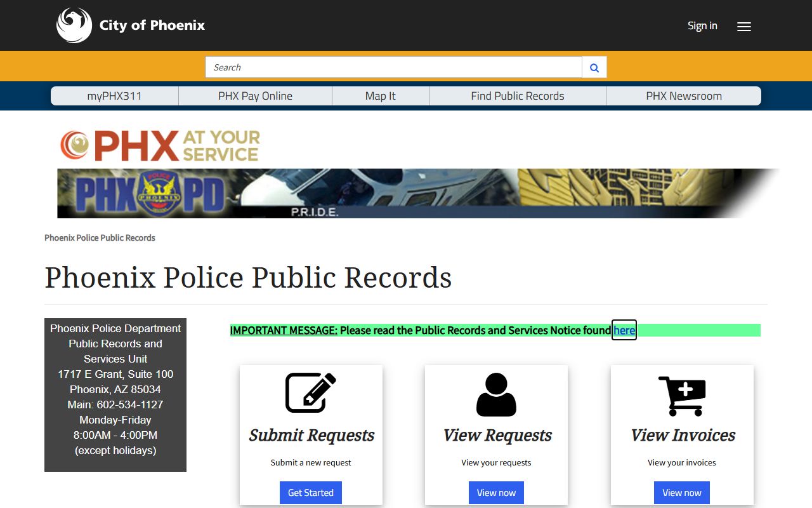Click View now under View Invoices

682,493
